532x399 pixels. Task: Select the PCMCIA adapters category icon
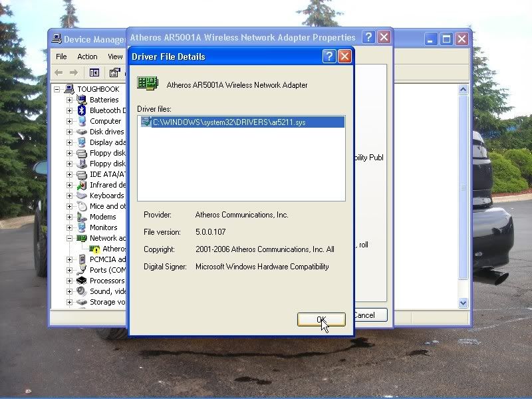coord(81,259)
